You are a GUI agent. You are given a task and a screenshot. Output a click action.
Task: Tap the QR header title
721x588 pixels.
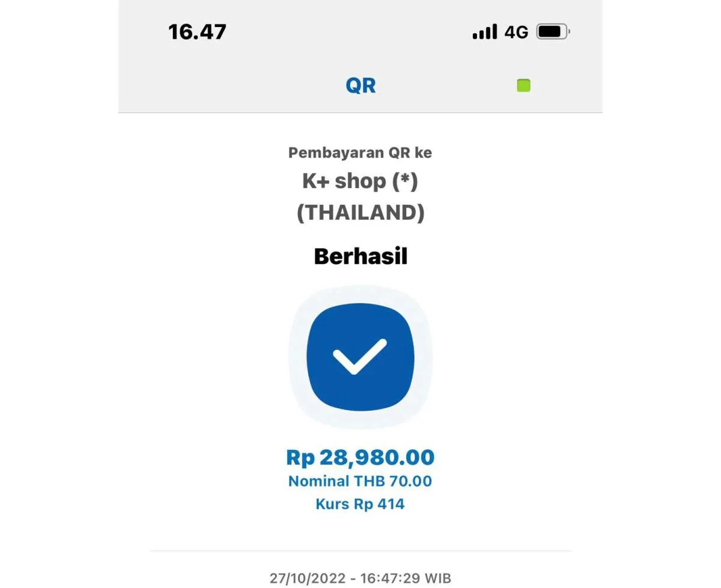point(360,85)
